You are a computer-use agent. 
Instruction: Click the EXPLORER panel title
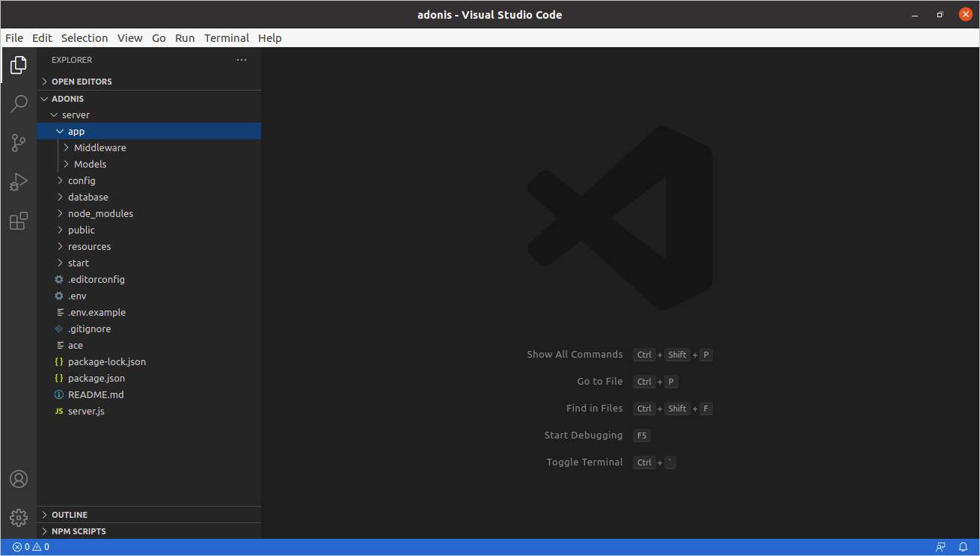(72, 60)
